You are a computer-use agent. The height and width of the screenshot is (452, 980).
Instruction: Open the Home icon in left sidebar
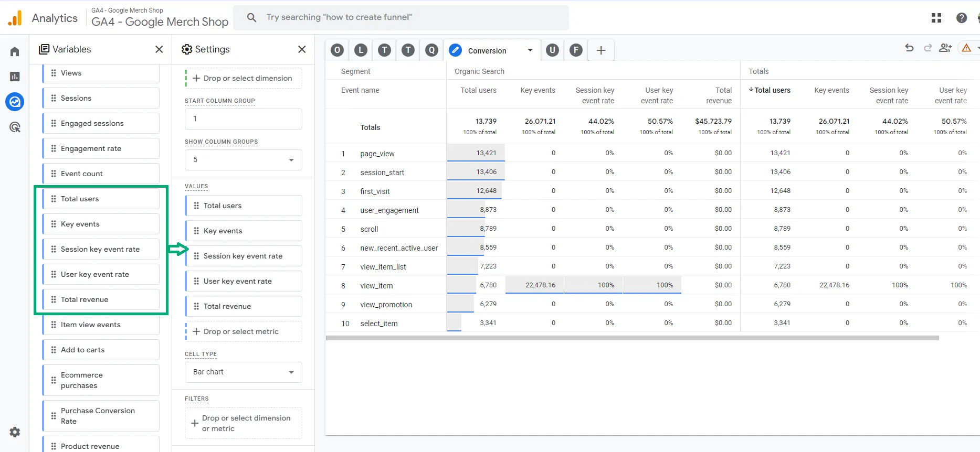tap(15, 51)
